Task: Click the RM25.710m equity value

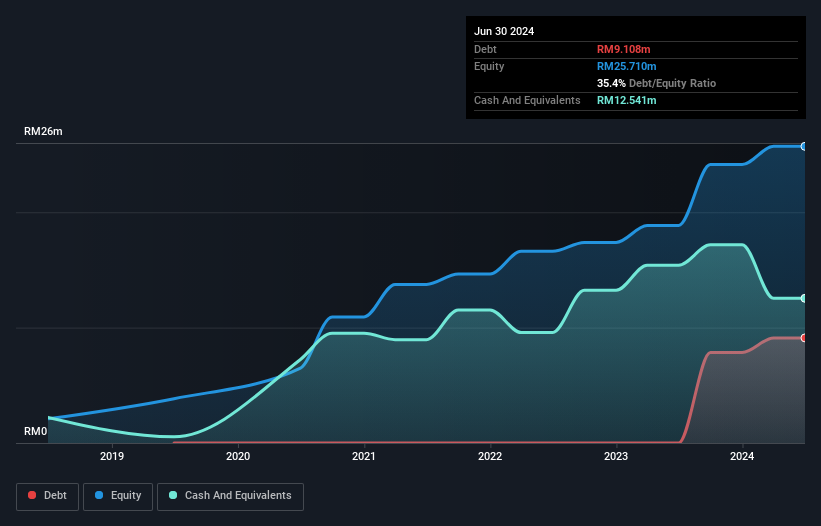Action: 627,66
